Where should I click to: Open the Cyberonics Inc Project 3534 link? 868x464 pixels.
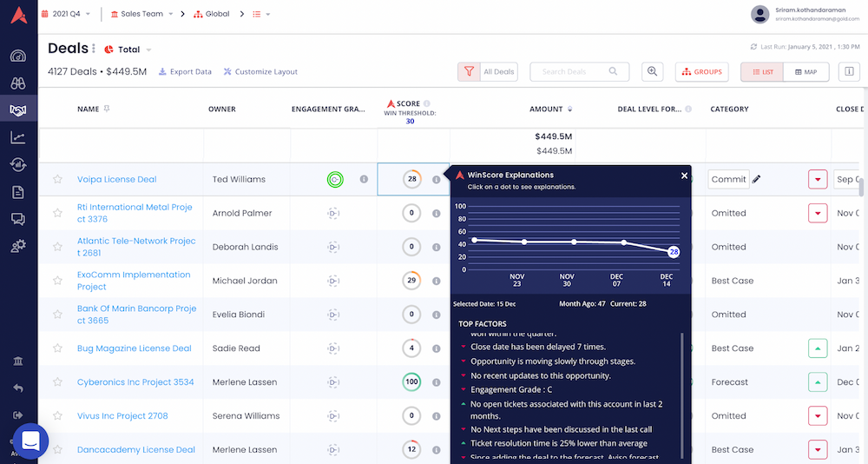coord(135,382)
